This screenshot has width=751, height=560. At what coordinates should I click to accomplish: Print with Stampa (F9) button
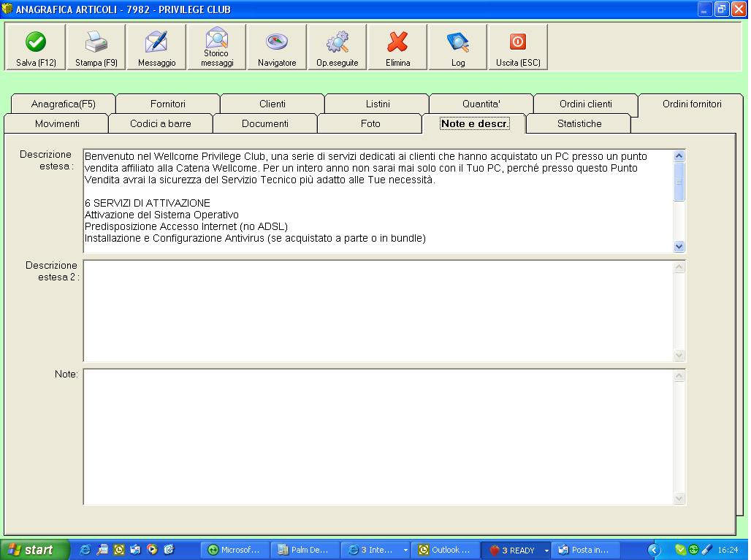[x=96, y=47]
